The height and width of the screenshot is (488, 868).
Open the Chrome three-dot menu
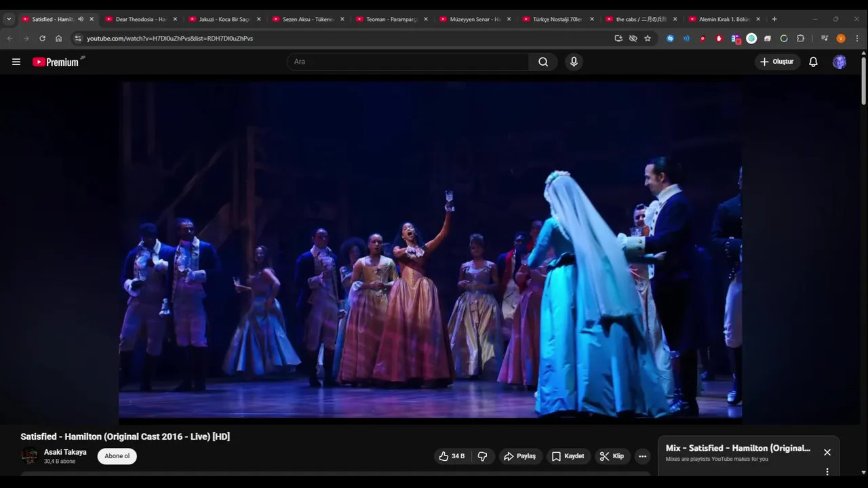pyautogui.click(x=857, y=39)
